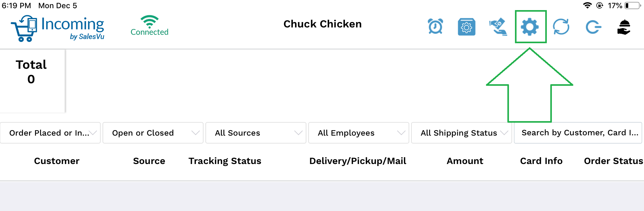
Task: Click the Search by Customer input field
Action: [x=578, y=133]
